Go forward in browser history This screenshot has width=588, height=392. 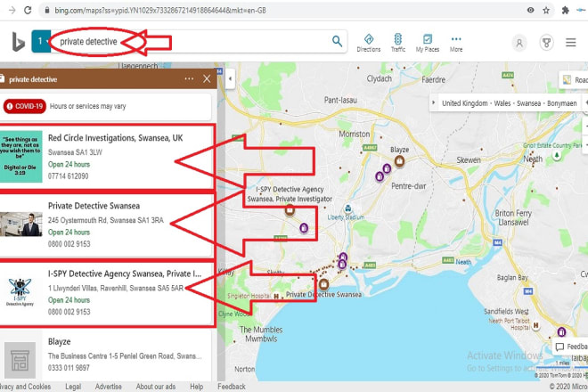(12, 10)
